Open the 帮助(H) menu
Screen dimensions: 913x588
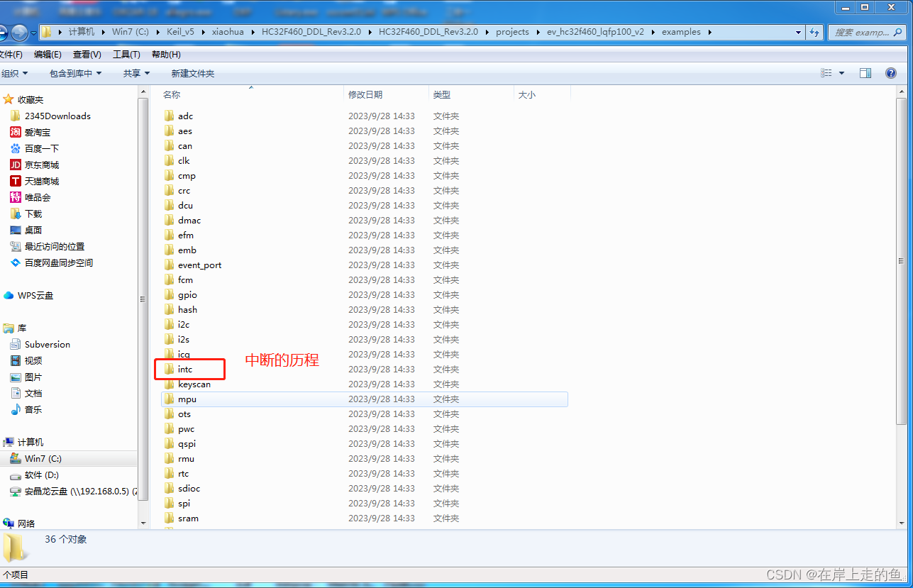(x=165, y=55)
